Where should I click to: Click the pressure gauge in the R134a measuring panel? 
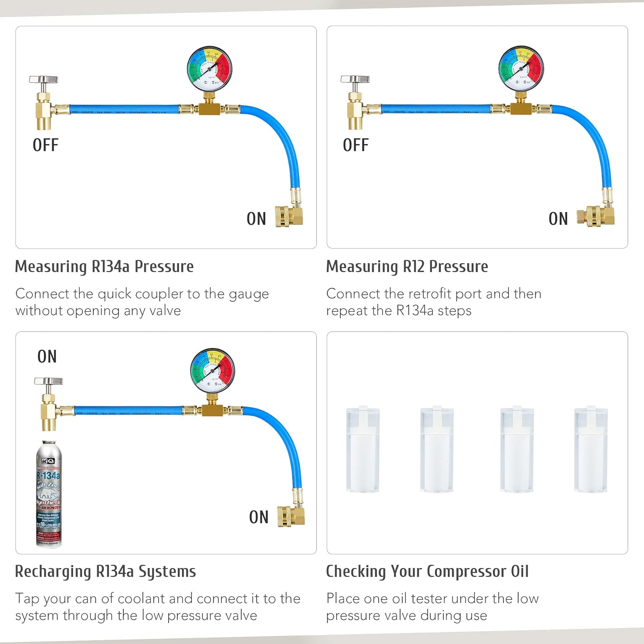210,69
